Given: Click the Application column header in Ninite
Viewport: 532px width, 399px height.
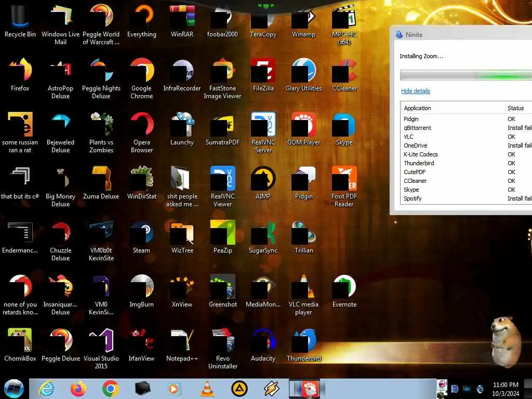Looking at the screenshot, I should 453,108.
